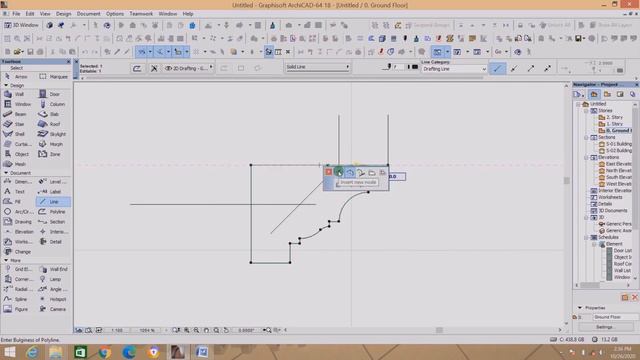Open the Document menu
This screenshot has width=640, height=360.
(88, 13)
